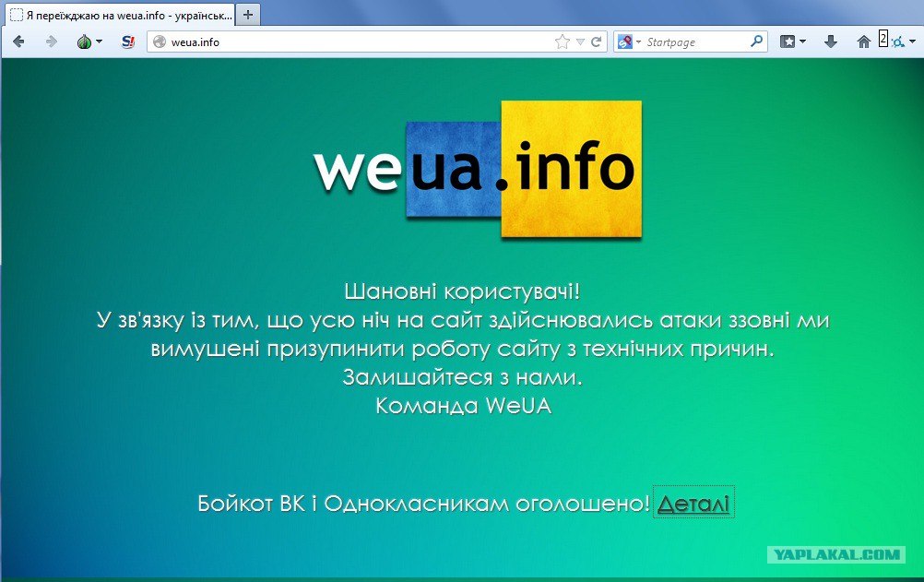924x582 pixels.
Task: Open a new tab with plus button
Action: point(247,15)
